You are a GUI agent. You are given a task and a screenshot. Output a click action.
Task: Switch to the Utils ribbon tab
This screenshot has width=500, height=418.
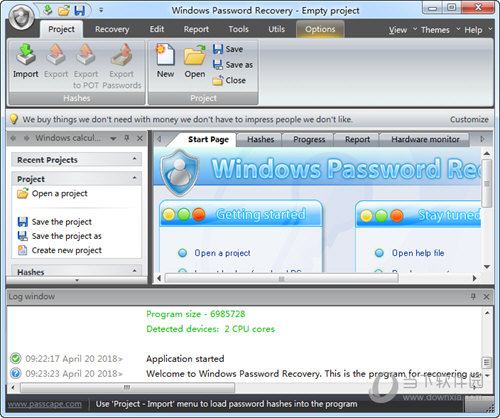276,29
